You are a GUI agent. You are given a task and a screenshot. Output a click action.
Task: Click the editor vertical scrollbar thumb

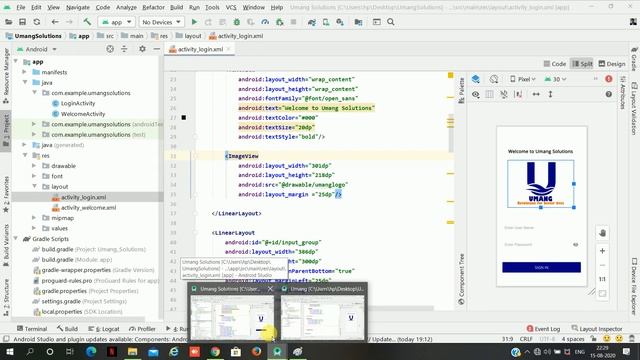[451, 133]
